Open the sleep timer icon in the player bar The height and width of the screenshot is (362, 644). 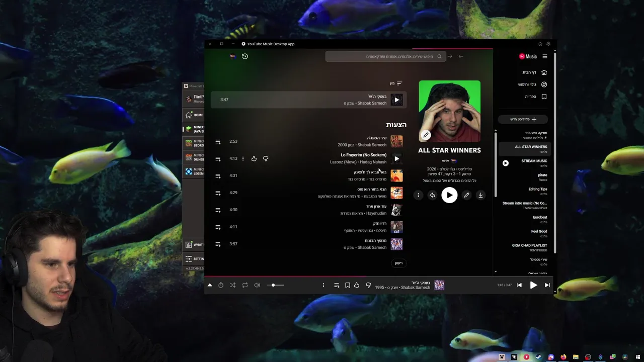221,285
